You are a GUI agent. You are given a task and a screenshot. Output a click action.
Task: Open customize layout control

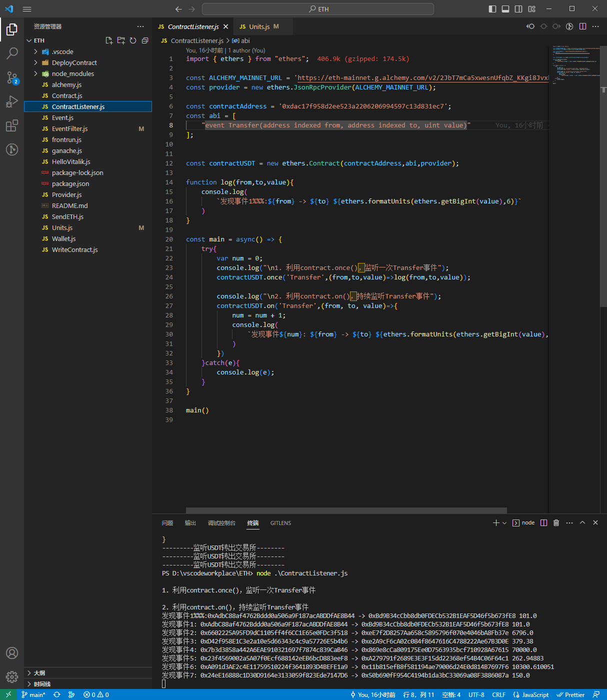(x=531, y=9)
